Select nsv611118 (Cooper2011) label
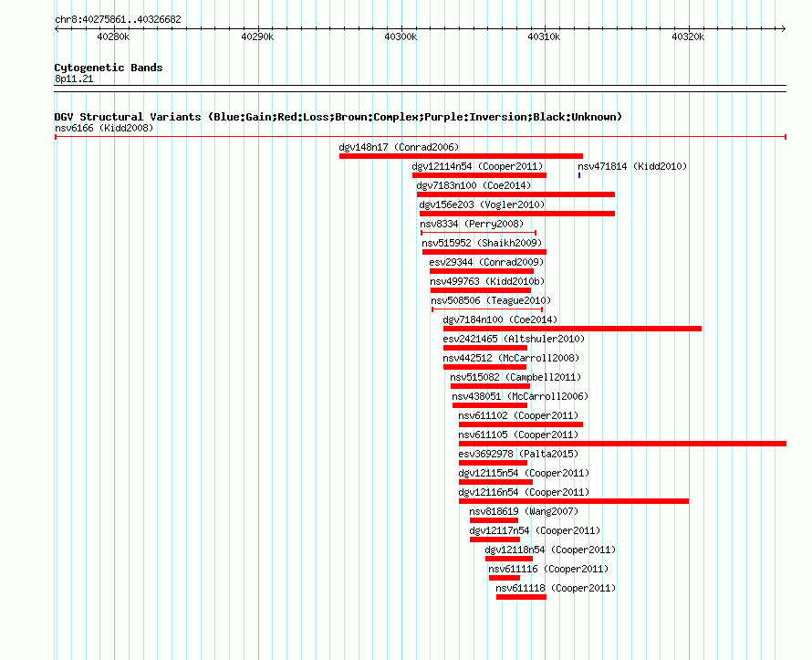Screen dimensions: 812x660 point(556,588)
